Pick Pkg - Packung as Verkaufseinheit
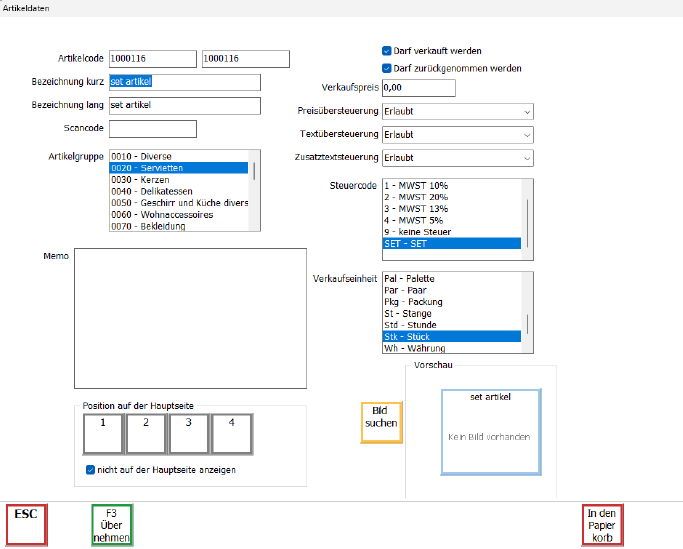683x549 pixels. click(413, 302)
